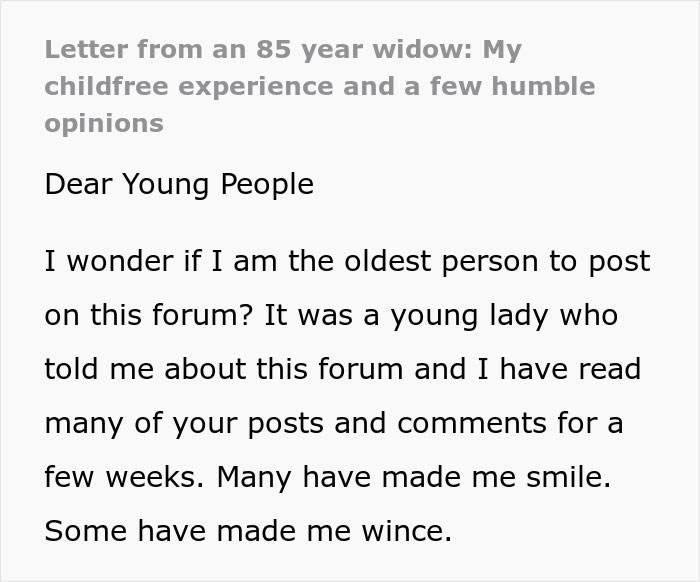Click the text "on this forum?"
Image resolution: width=700 pixels, height=582 pixels.
coord(149,315)
